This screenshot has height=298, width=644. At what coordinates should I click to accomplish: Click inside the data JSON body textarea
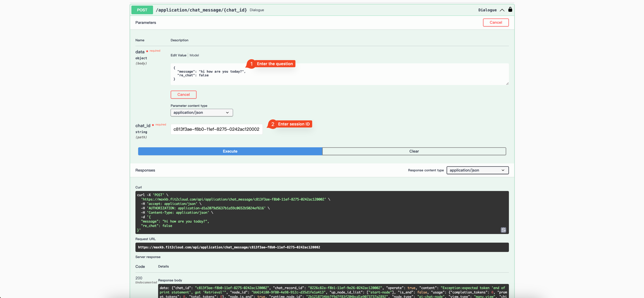(339, 74)
